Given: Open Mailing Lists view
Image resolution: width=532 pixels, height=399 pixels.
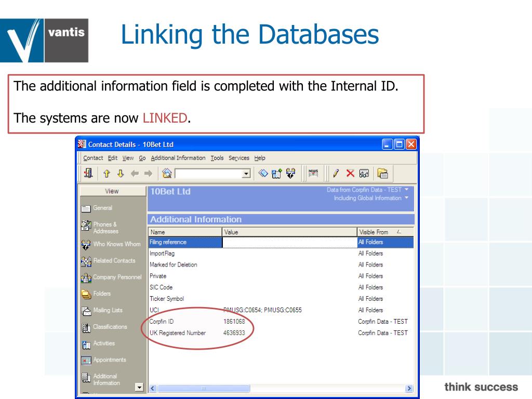Looking at the screenshot, I should click(x=102, y=310).
